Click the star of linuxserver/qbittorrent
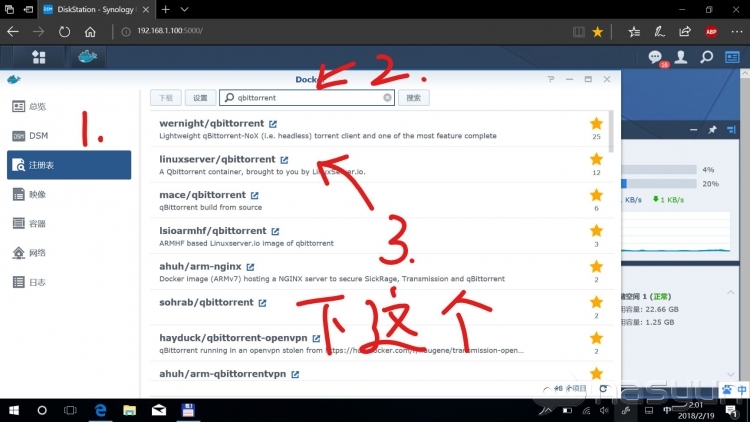 (596, 159)
